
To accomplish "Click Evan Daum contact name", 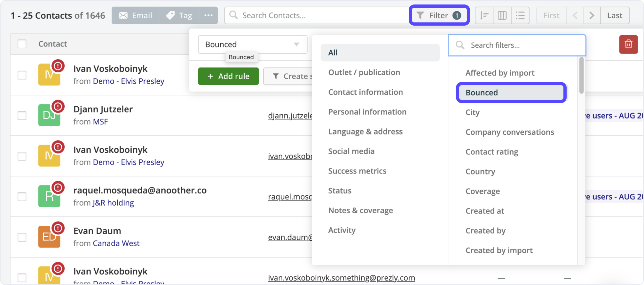I will pyautogui.click(x=97, y=231).
